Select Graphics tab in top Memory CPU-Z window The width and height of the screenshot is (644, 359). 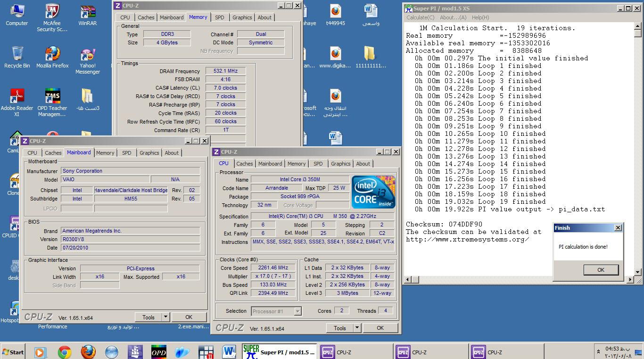[x=242, y=17]
